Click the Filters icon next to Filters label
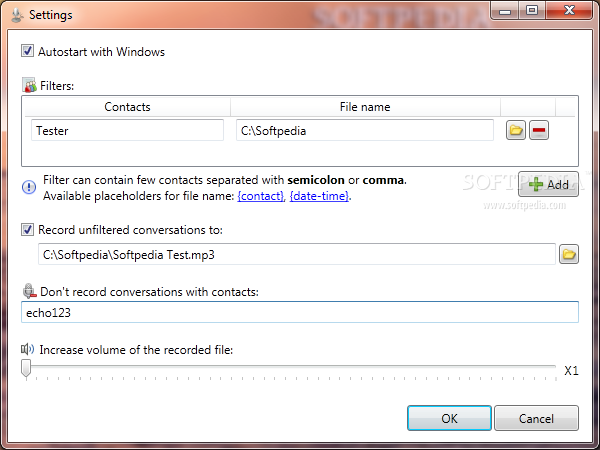 pyautogui.click(x=28, y=87)
